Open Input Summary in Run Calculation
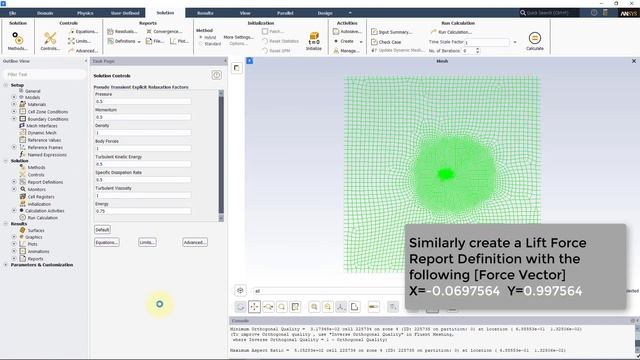Viewport: 640px width, 360px height. click(x=391, y=32)
